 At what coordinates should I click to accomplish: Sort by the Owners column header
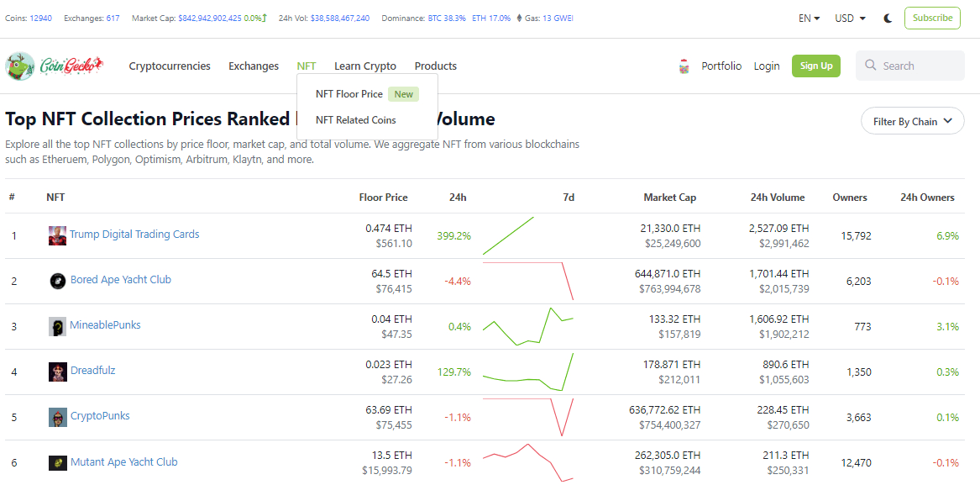tap(850, 198)
